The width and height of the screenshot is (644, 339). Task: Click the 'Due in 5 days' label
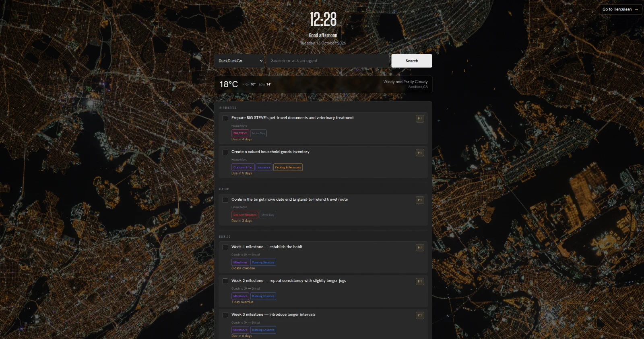(242, 173)
